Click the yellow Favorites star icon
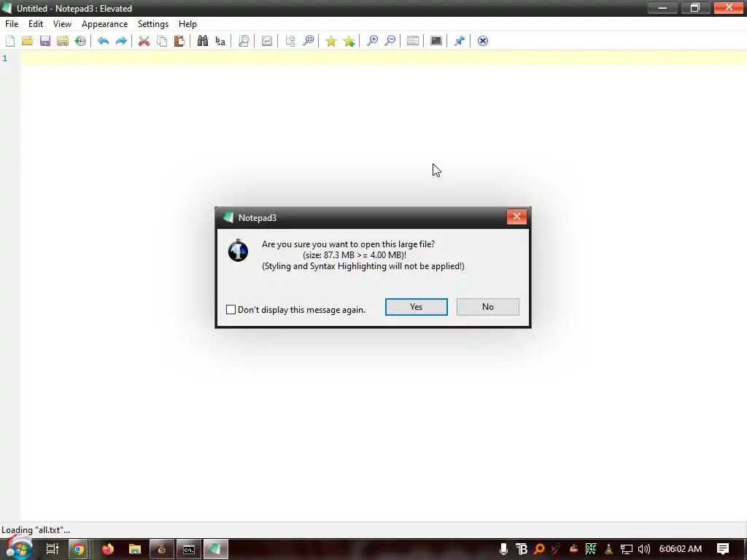 (x=331, y=41)
